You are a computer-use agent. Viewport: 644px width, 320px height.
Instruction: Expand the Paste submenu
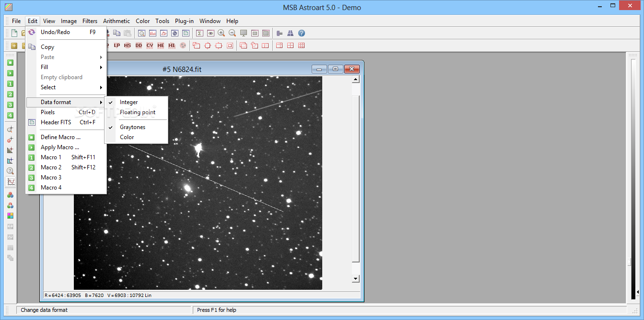pyautogui.click(x=66, y=57)
